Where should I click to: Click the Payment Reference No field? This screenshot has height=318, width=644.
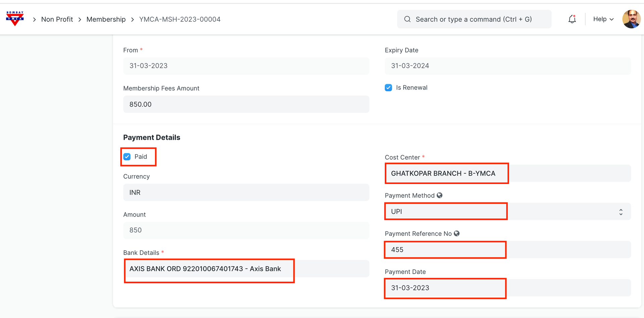[x=507, y=250]
